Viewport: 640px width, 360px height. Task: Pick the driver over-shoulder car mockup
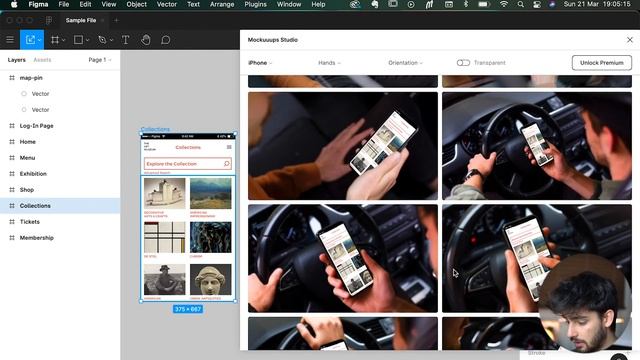(537, 146)
